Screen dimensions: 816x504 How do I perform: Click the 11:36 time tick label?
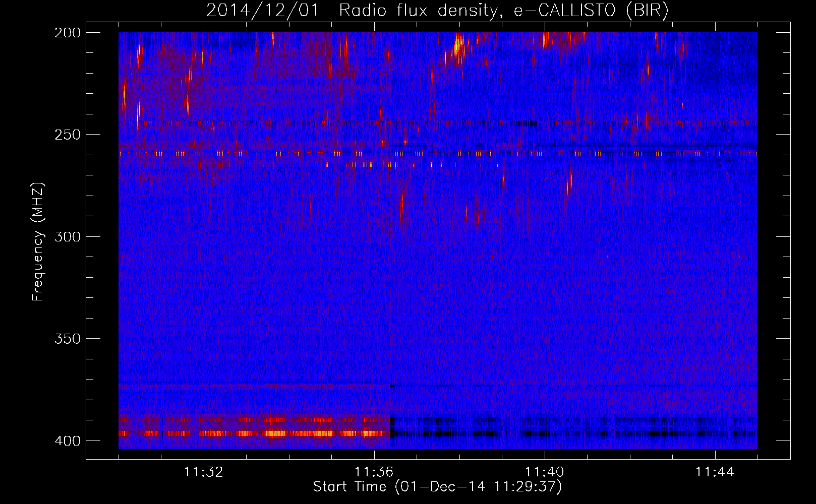click(x=374, y=472)
